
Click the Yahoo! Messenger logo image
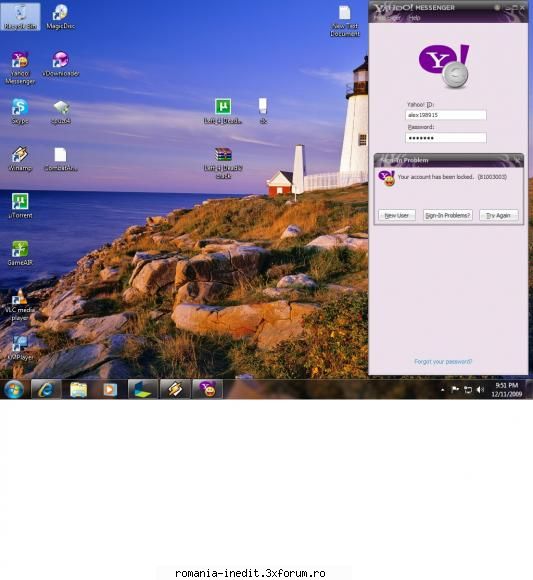tap(444, 67)
